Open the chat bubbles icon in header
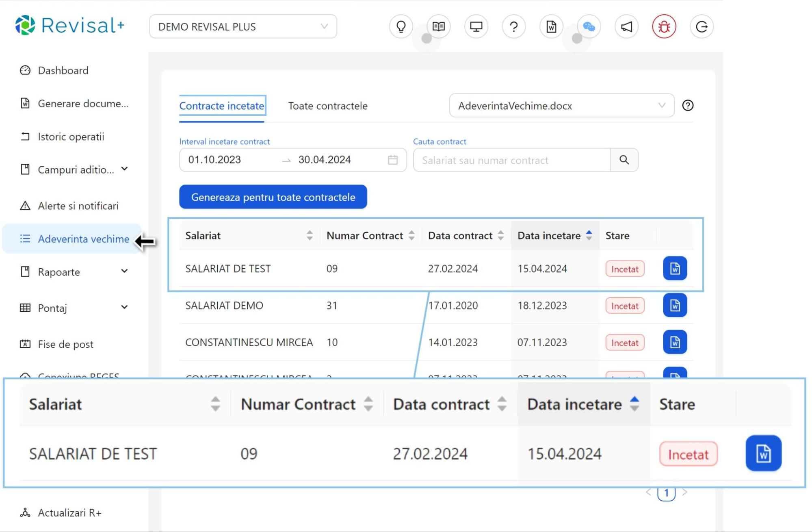The image size is (812, 532). [589, 27]
